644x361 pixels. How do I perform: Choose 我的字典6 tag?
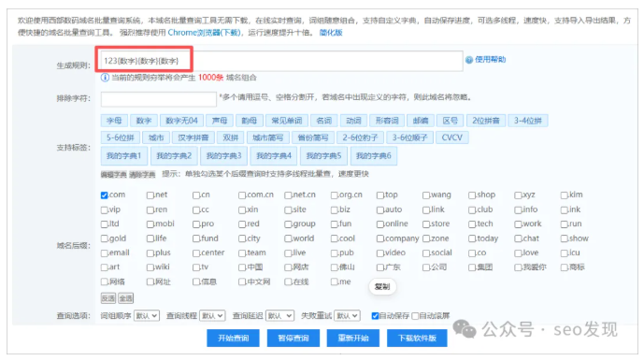[373, 156]
